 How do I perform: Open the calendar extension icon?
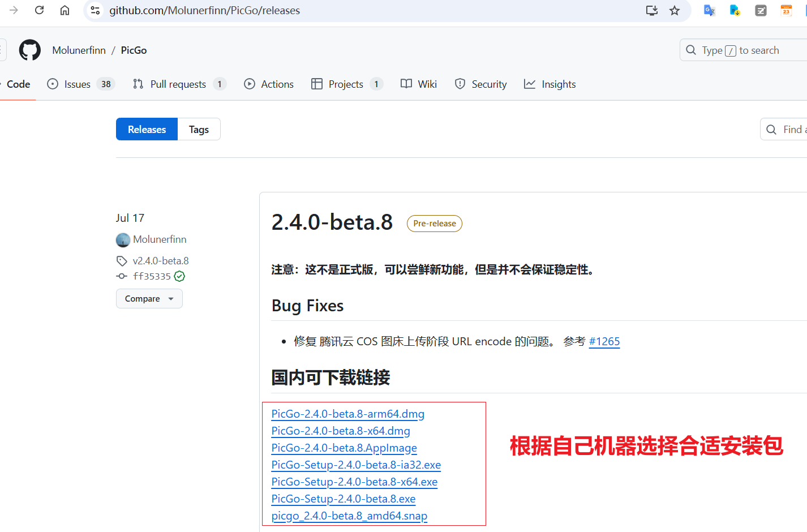787,10
